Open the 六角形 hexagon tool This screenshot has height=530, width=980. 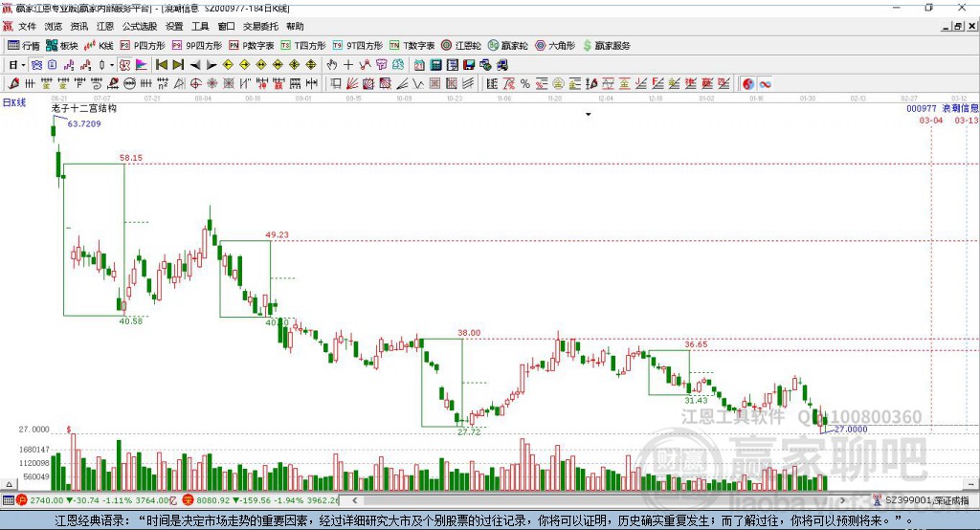point(555,46)
